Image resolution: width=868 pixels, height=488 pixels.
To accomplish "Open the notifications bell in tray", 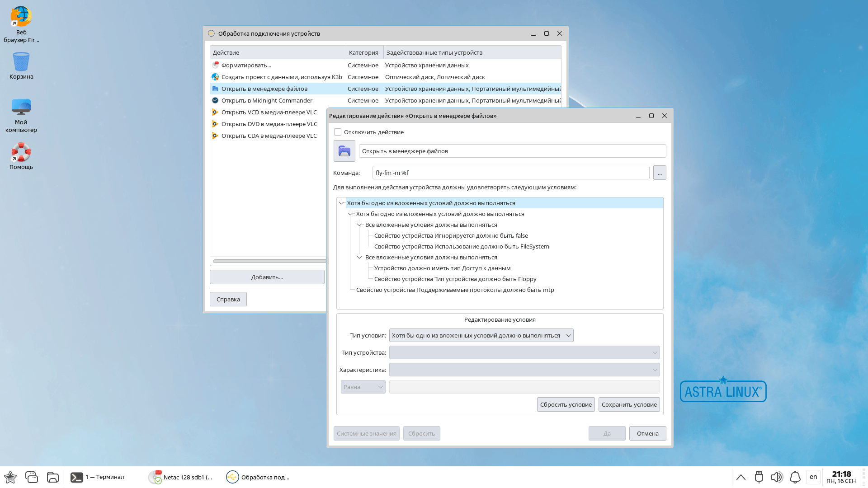I will (795, 477).
